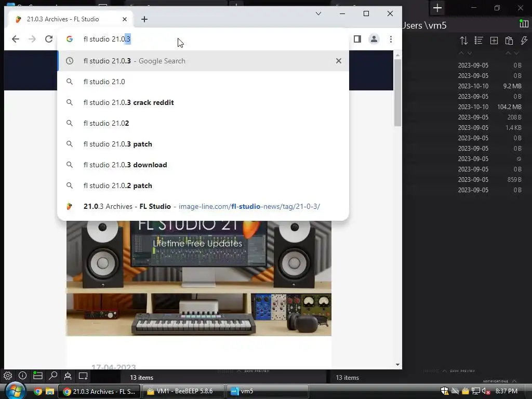Click the Chrome page vertical scrollbar thumb
The width and height of the screenshot is (532, 399).
point(397,92)
